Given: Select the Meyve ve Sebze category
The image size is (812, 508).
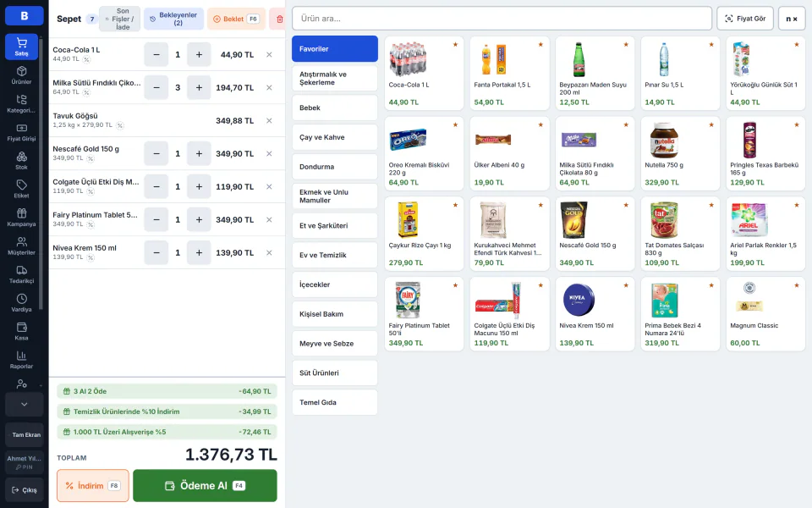Looking at the screenshot, I should (335, 344).
